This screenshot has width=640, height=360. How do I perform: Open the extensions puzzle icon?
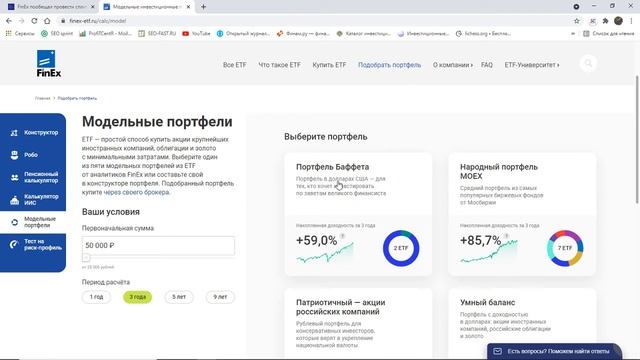pos(605,21)
